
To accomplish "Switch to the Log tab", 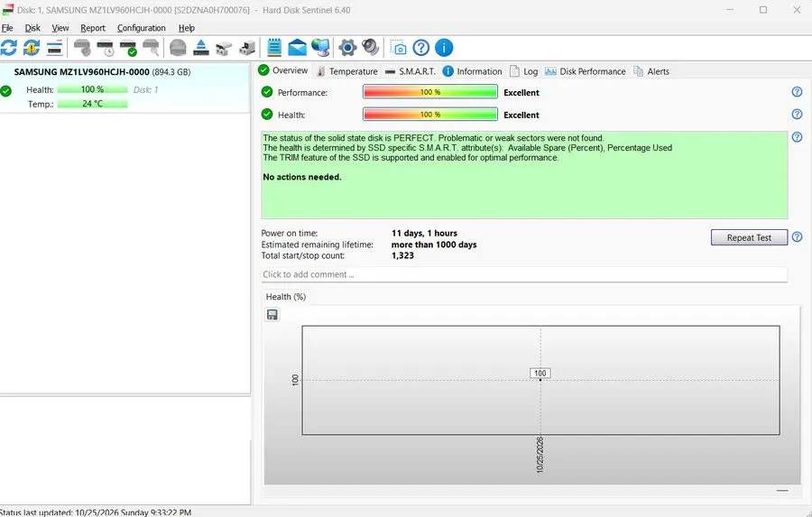I will click(x=524, y=71).
